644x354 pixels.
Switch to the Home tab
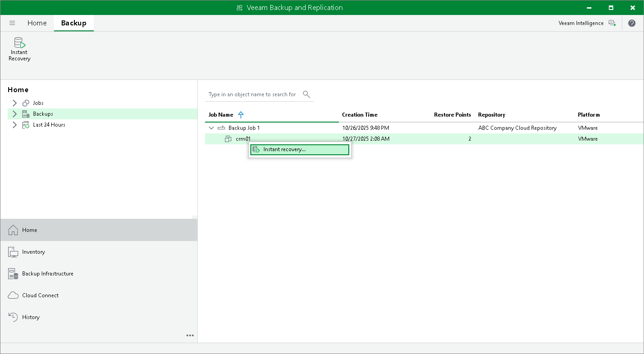[37, 23]
